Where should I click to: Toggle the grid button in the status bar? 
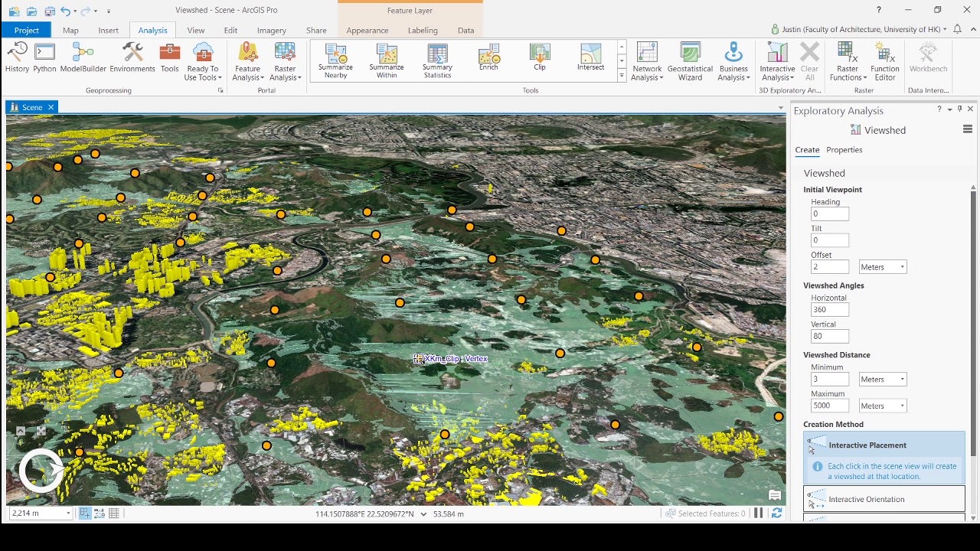click(114, 514)
